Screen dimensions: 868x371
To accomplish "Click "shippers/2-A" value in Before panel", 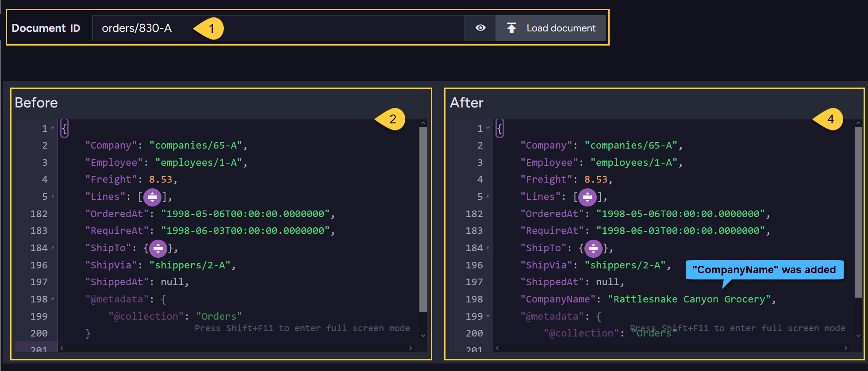I will click(x=190, y=265).
